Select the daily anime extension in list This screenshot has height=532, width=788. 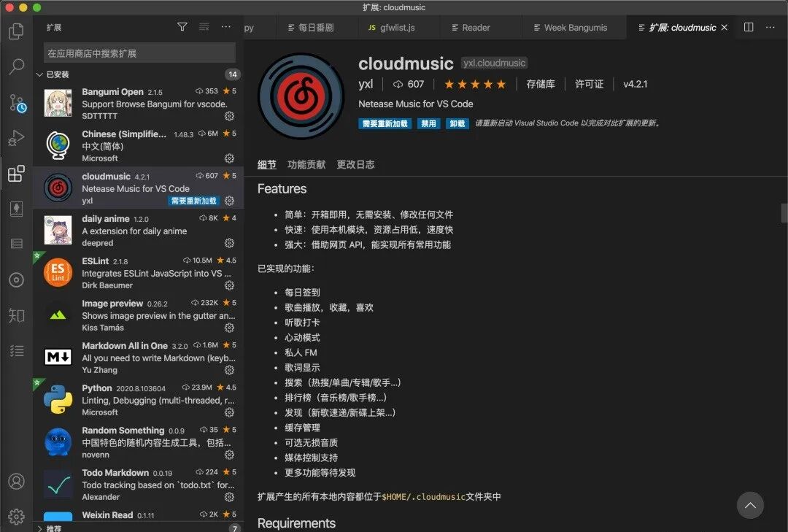point(138,231)
